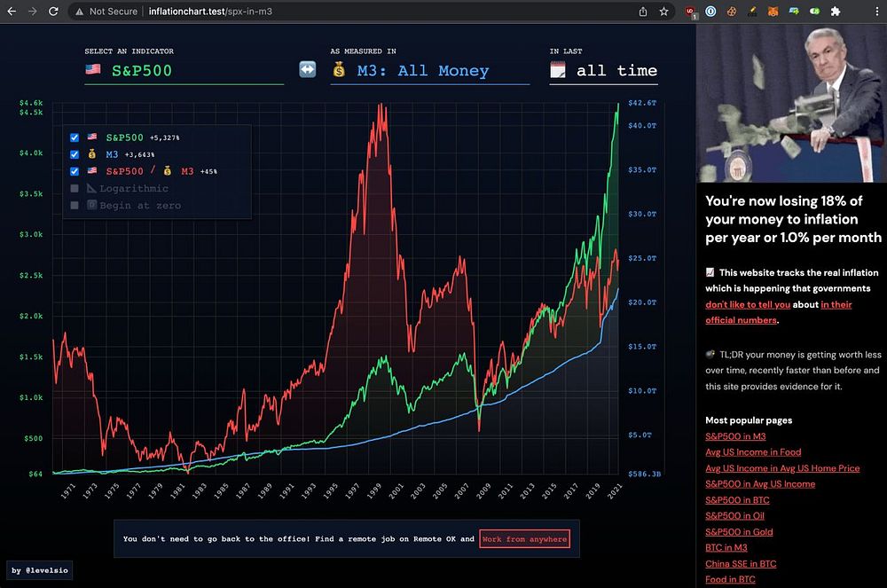Open Avg US Income in Food link
The width and height of the screenshot is (887, 588).
[x=753, y=452]
